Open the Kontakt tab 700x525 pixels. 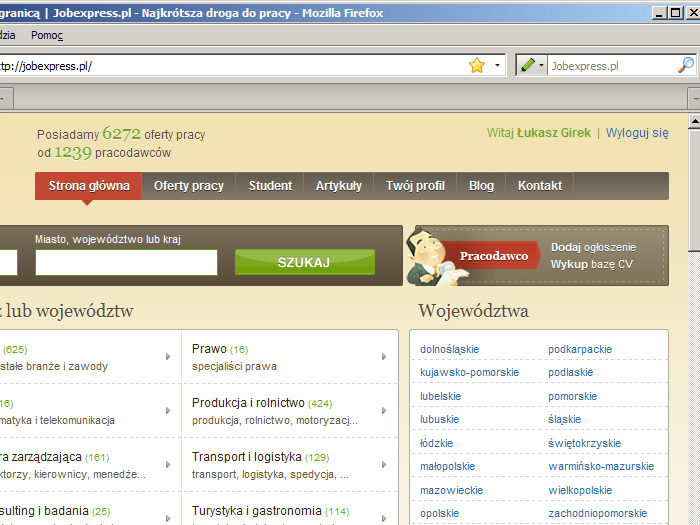[x=540, y=186]
